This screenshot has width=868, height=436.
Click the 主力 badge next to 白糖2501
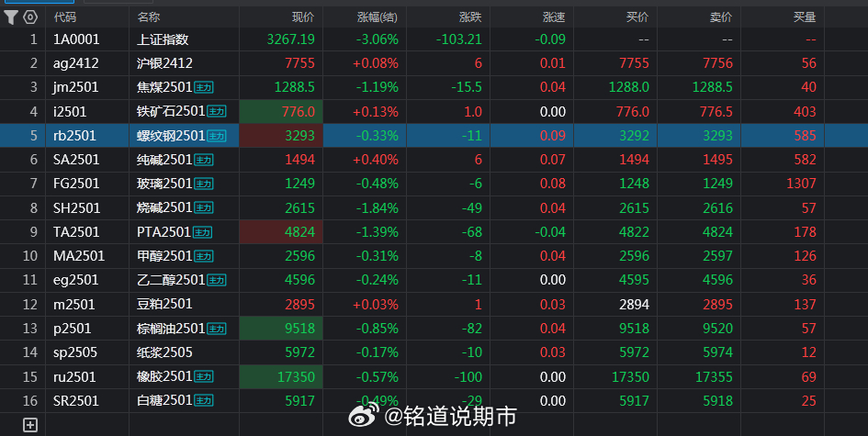(x=204, y=400)
